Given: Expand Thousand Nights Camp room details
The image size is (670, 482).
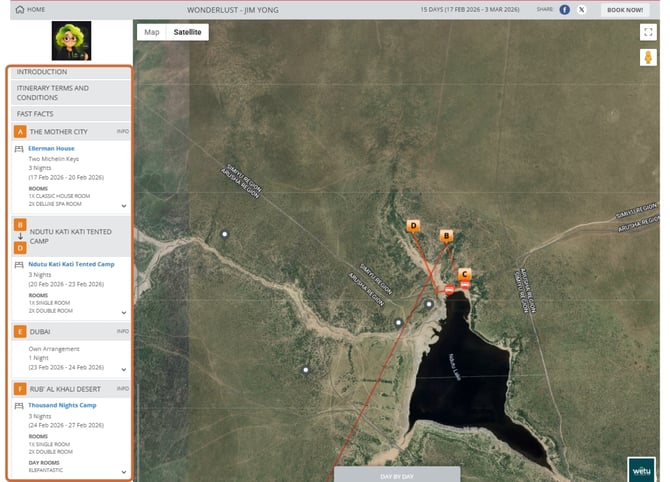Looking at the screenshot, I should (x=124, y=472).
